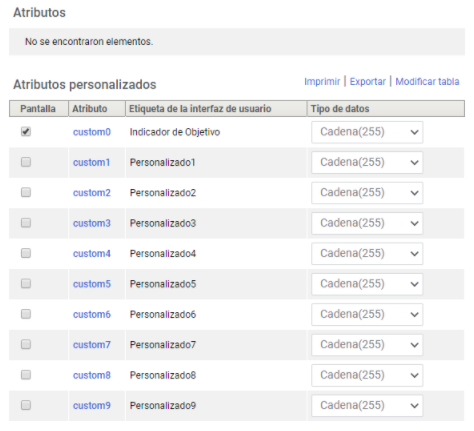Image resolution: width=474 pixels, height=431 pixels.
Task: Click the Imprimir link
Action: pyautogui.click(x=322, y=82)
